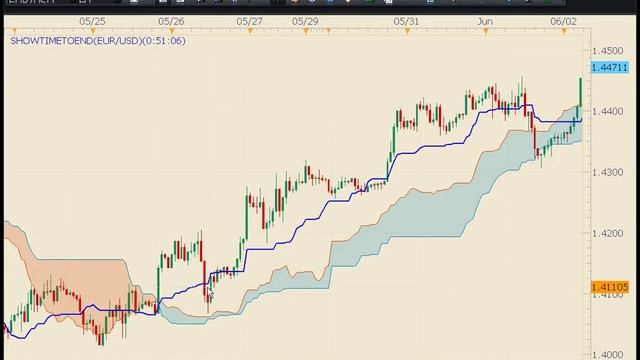Click the 1.4500 price axis label
The height and width of the screenshot is (360, 640).
(608, 51)
